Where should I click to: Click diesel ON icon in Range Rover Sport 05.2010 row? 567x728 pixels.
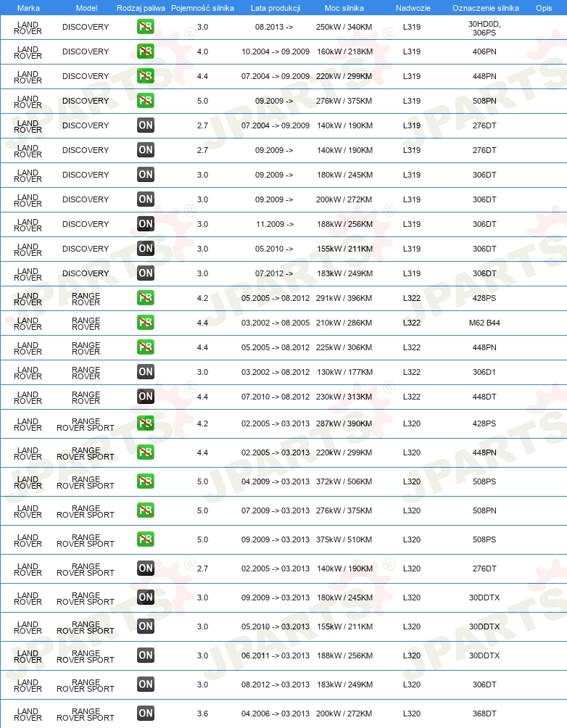[145, 626]
